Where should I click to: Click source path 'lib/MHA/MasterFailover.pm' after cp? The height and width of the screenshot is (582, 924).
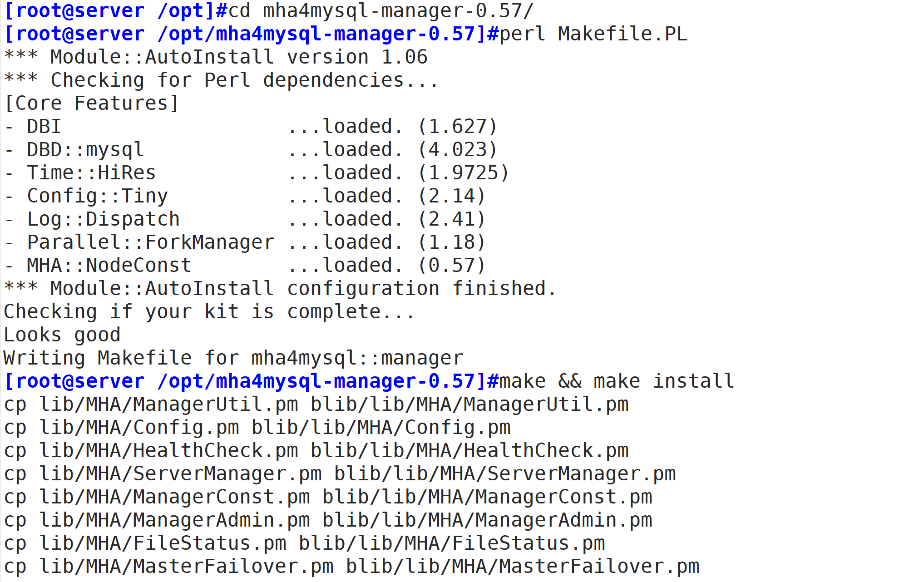coord(187,567)
